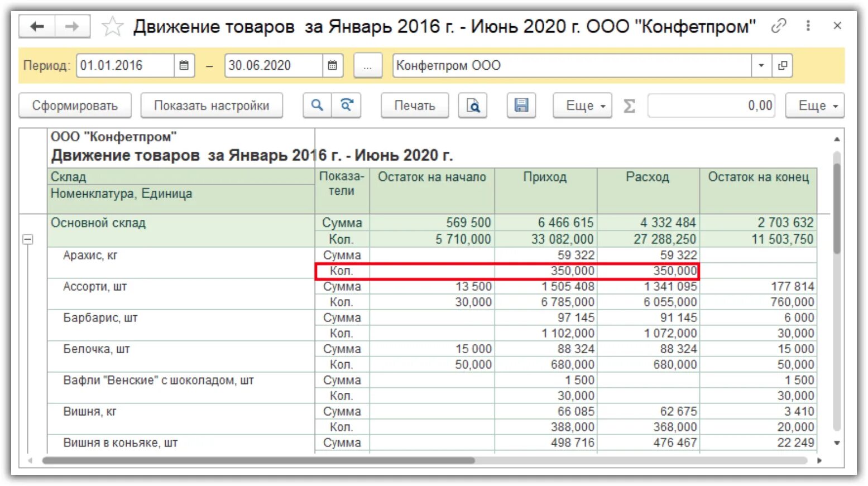
Task: Click the horizontal scrollbar thumb
Action: (x=258, y=461)
